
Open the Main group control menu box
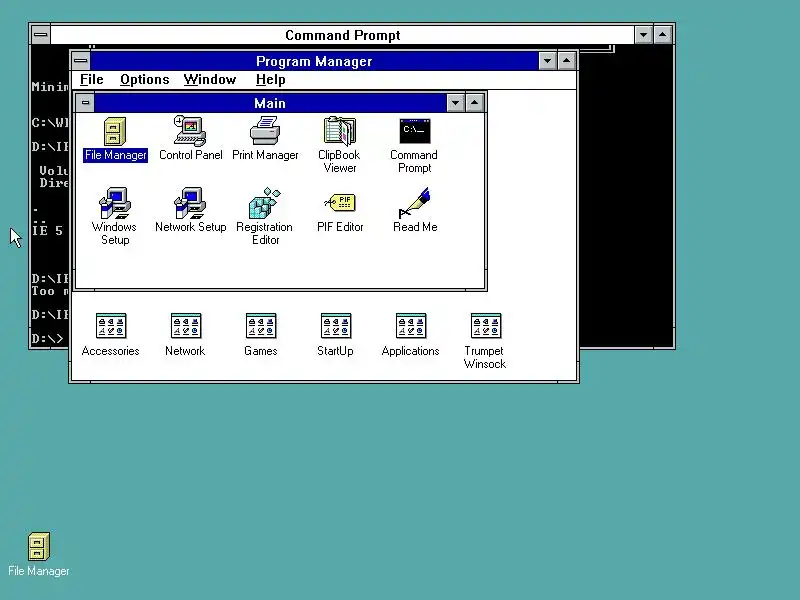85,103
